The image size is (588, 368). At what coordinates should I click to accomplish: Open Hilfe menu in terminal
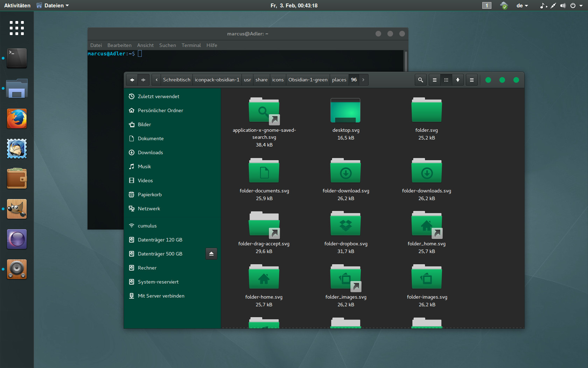click(x=212, y=45)
